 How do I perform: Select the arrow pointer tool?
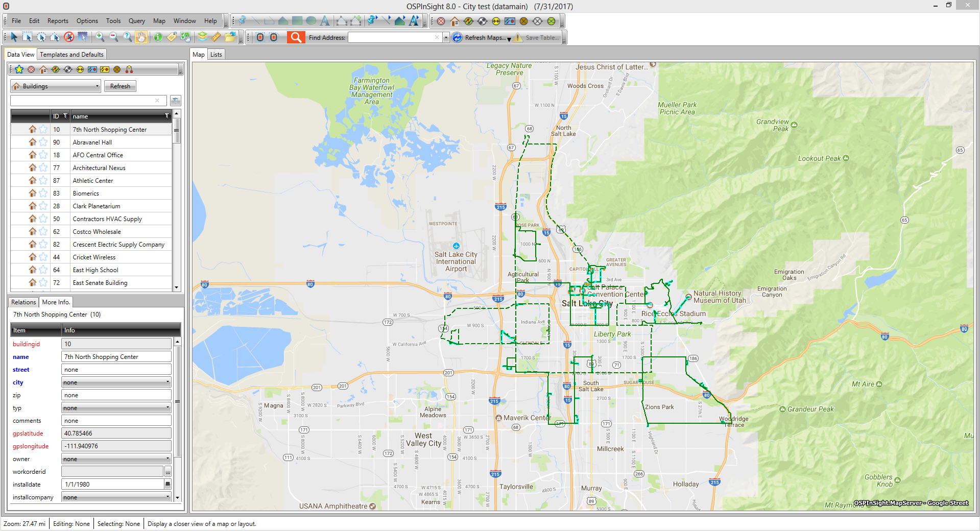14,37
